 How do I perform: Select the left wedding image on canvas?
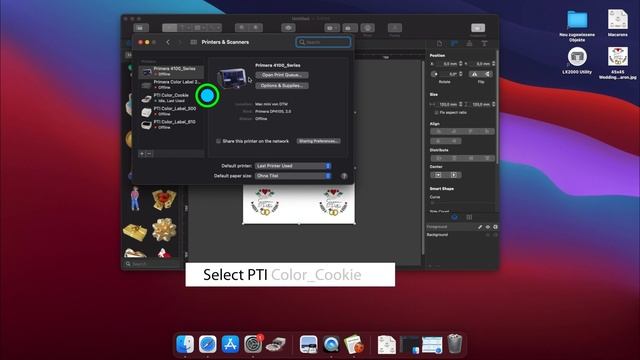point(265,202)
